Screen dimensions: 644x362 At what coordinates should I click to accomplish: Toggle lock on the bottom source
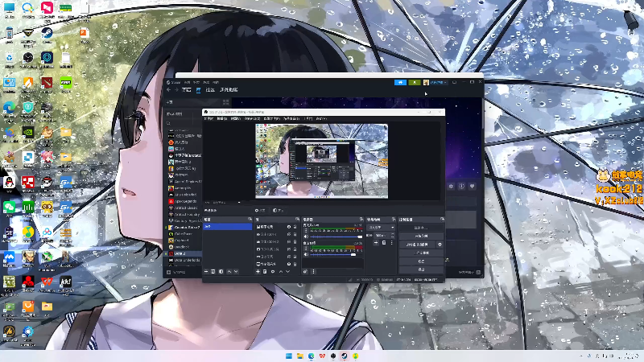click(x=295, y=264)
